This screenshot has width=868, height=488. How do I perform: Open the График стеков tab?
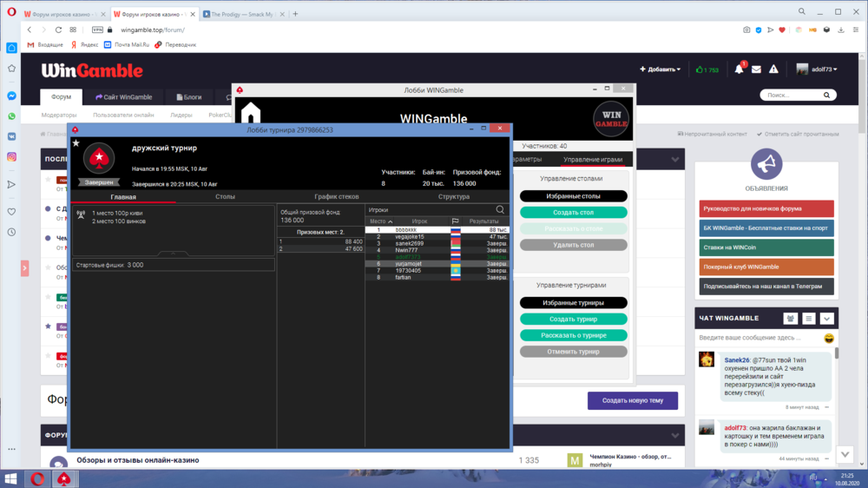pyautogui.click(x=337, y=197)
